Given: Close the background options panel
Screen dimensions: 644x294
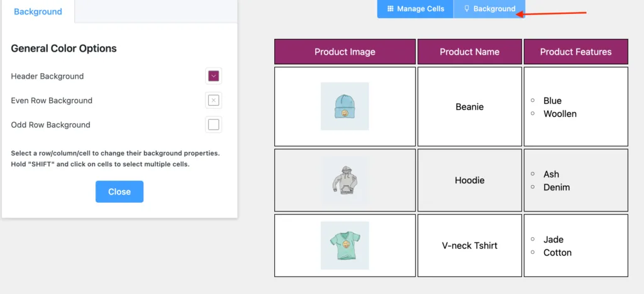Looking at the screenshot, I should tap(119, 191).
